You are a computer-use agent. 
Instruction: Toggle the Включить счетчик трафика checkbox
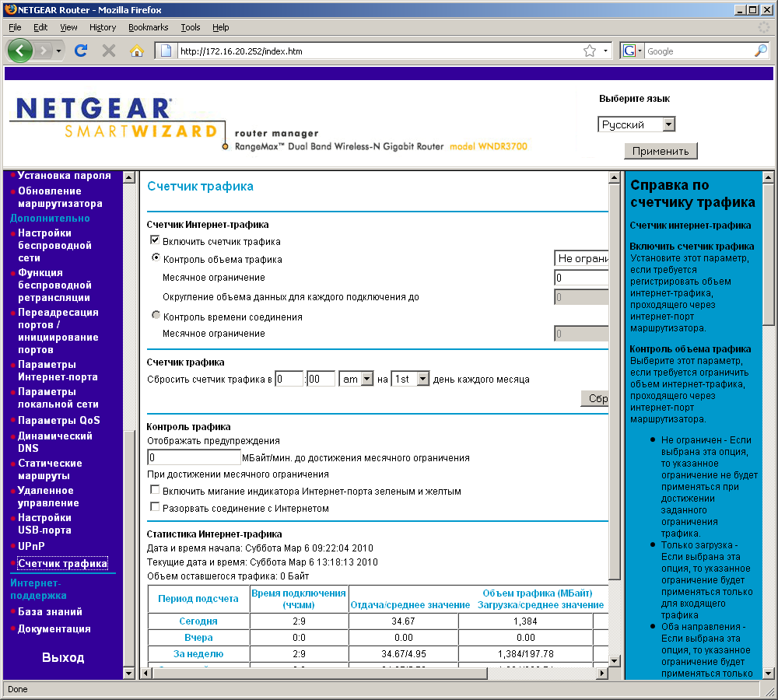155,240
